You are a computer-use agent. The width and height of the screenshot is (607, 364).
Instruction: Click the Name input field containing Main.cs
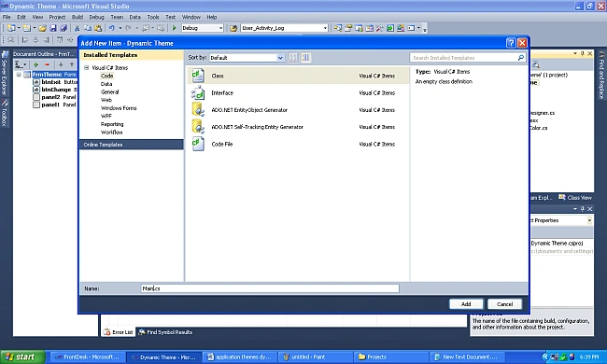[x=270, y=288]
